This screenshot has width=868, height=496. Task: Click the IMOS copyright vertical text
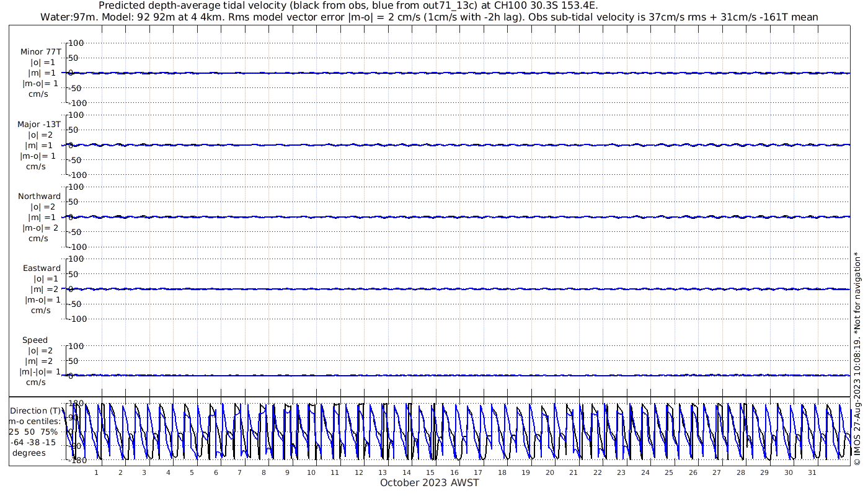pyautogui.click(x=857, y=358)
